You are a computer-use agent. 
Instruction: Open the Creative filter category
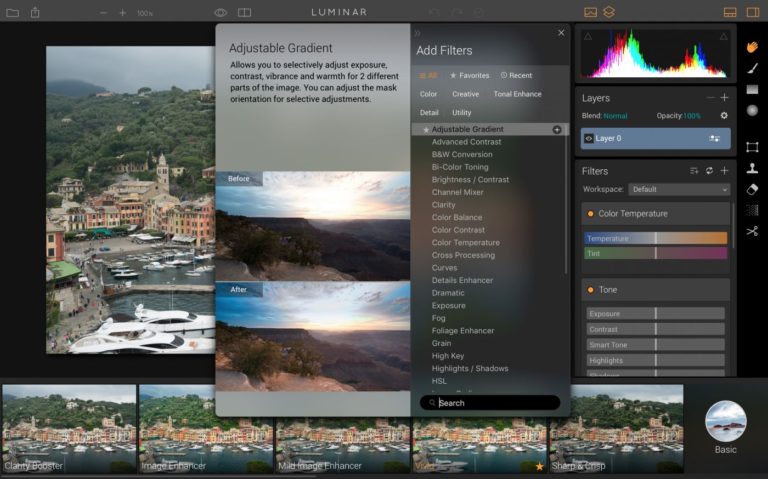(465, 94)
